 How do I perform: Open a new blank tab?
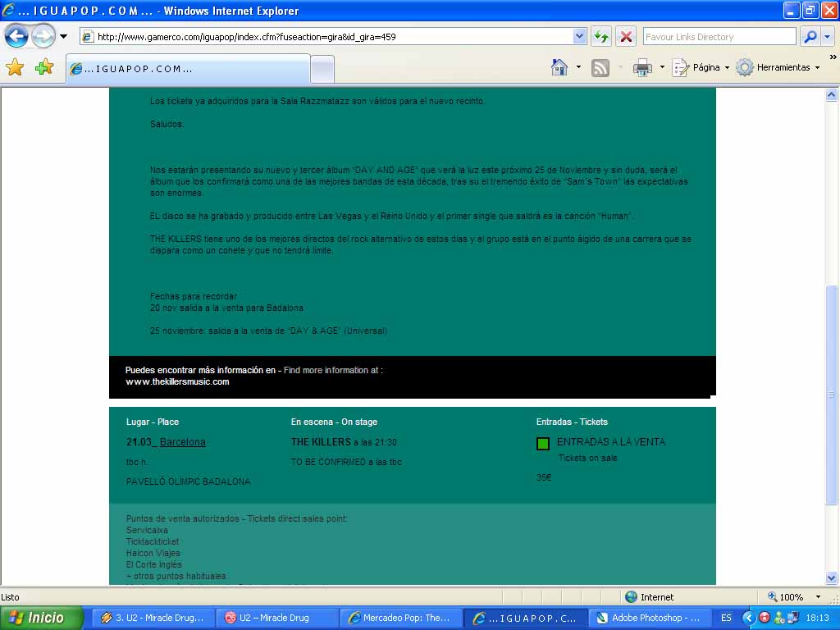[322, 71]
